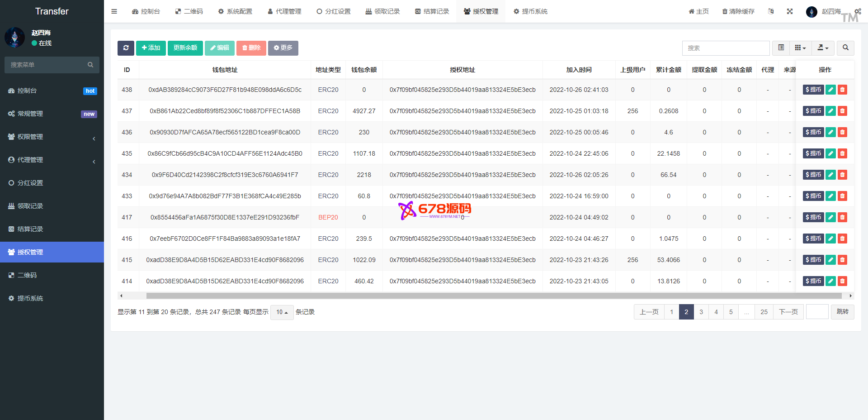Image resolution: width=868 pixels, height=420 pixels.
Task: Select 分红设置 in the left sidebar
Action: (30, 183)
